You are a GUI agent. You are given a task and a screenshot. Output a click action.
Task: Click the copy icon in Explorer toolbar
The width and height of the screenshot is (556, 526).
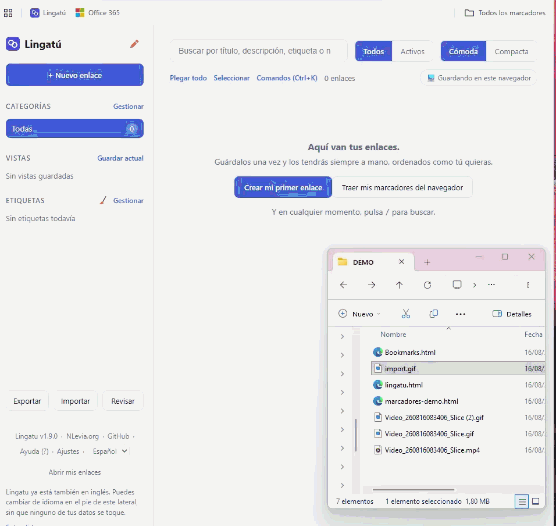click(x=433, y=314)
